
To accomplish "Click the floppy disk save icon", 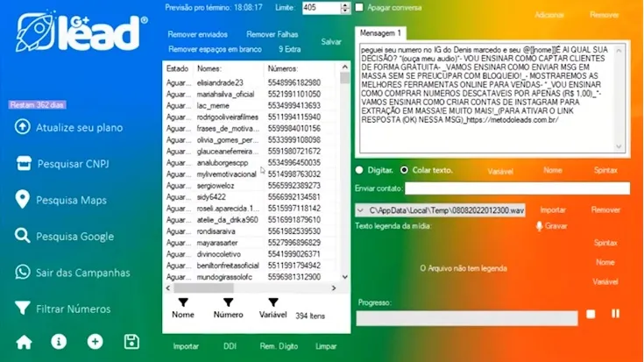I will 131,342.
